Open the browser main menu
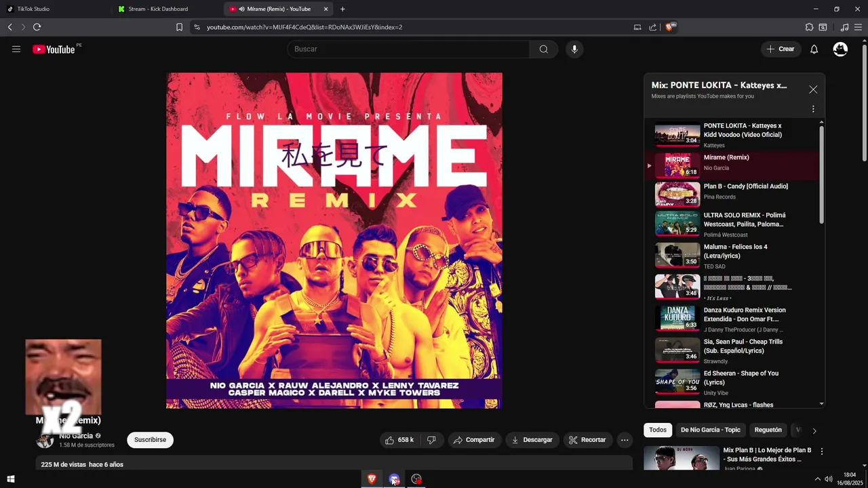The image size is (868, 488). click(x=858, y=27)
